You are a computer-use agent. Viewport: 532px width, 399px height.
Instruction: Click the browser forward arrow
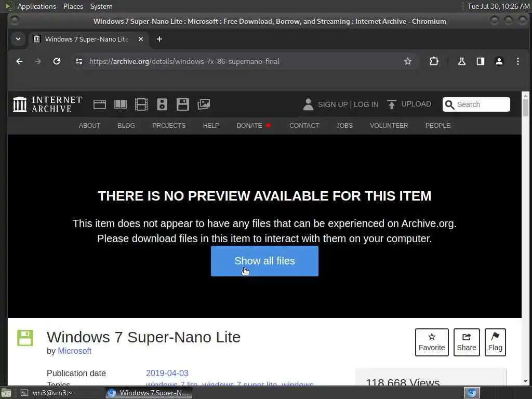pos(38,61)
